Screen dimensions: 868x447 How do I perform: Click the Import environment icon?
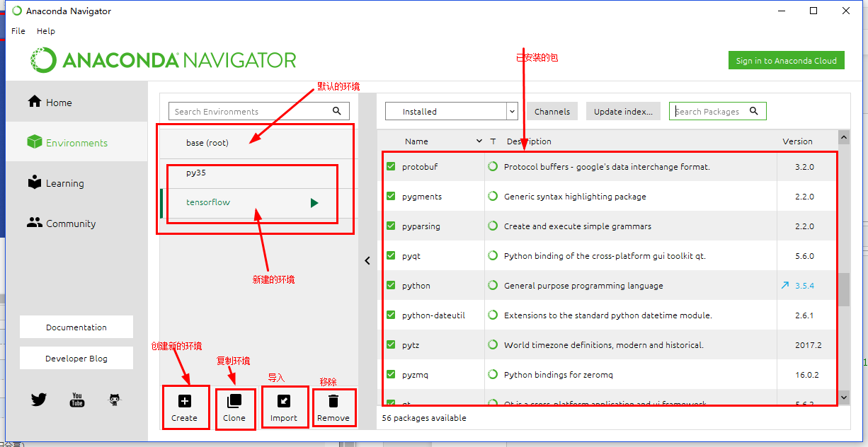tap(284, 401)
